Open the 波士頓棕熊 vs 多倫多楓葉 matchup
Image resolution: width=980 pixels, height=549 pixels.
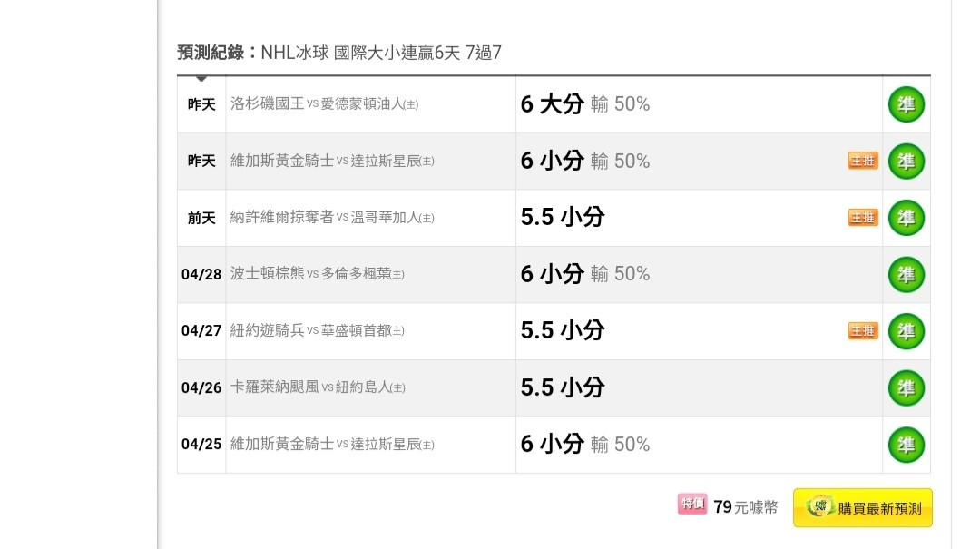tap(317, 274)
